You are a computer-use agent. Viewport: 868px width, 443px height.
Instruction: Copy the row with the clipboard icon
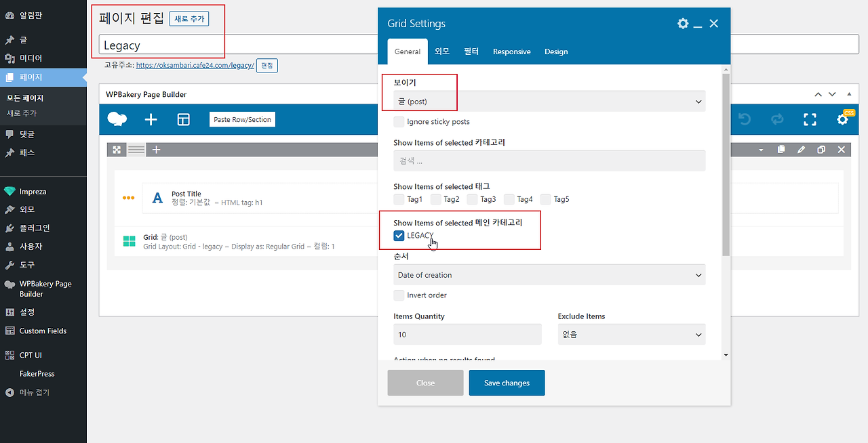[x=781, y=150]
